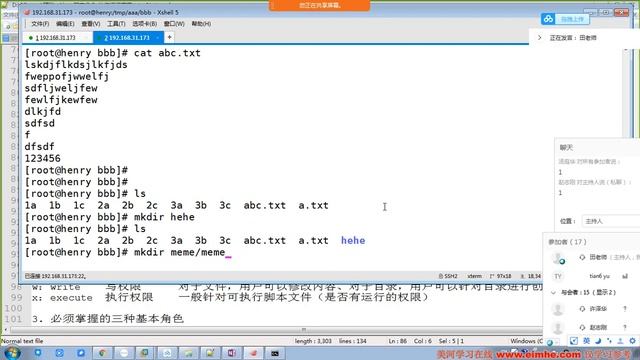640x360 pixels.
Task: Click the 聊天 chat panel header
Action: (566, 147)
